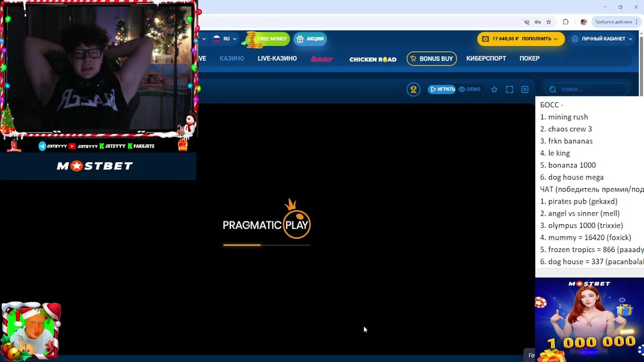Click the Mostbet logo under the webcam

click(x=95, y=166)
